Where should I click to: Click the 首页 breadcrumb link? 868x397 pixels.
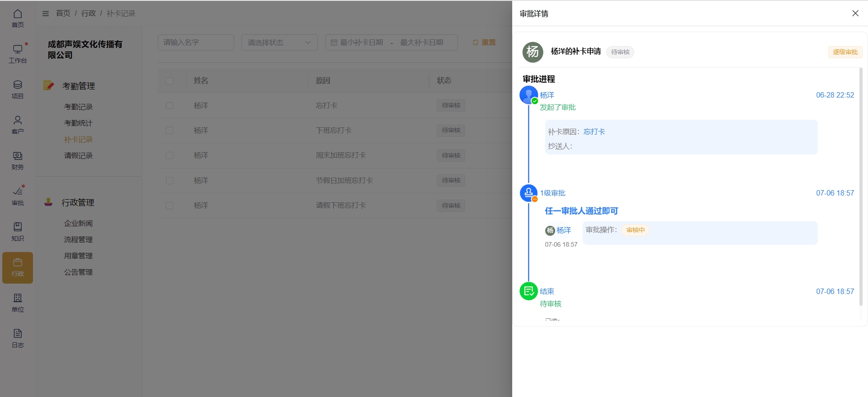point(63,14)
